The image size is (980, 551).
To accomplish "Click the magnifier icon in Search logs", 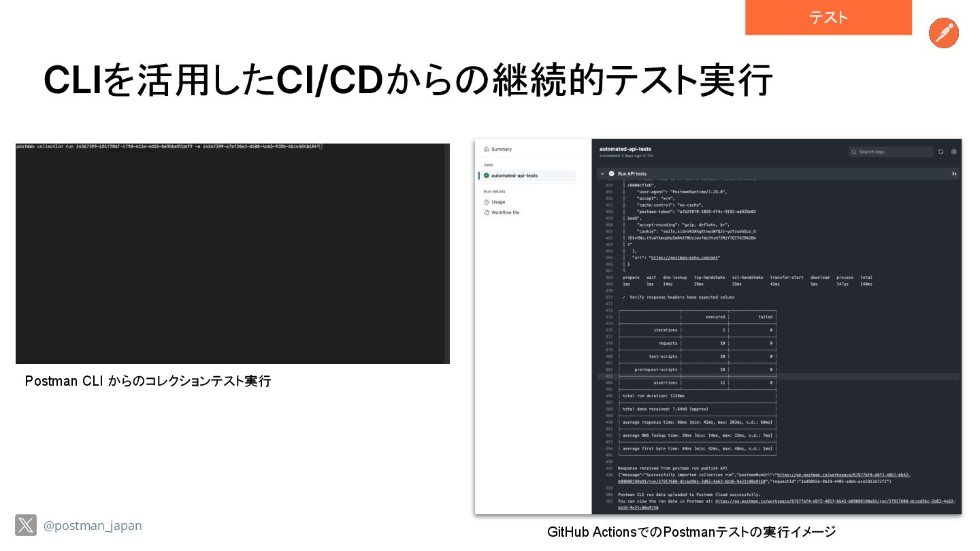I will [x=855, y=152].
